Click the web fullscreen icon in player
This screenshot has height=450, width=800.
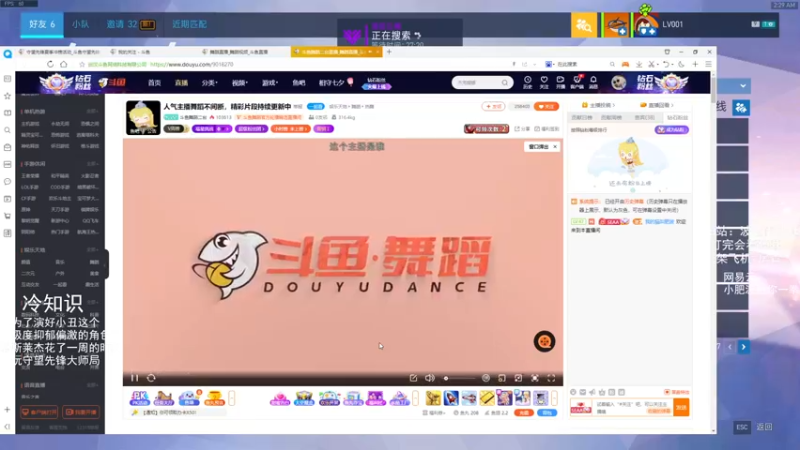[x=535, y=378]
